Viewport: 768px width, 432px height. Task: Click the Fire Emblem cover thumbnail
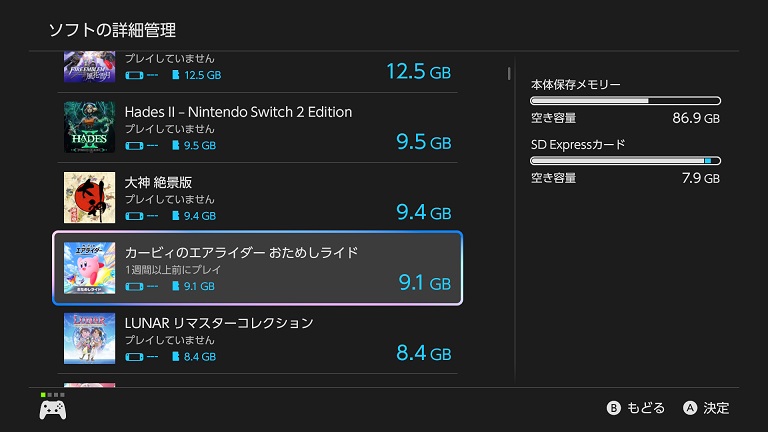(x=90, y=68)
